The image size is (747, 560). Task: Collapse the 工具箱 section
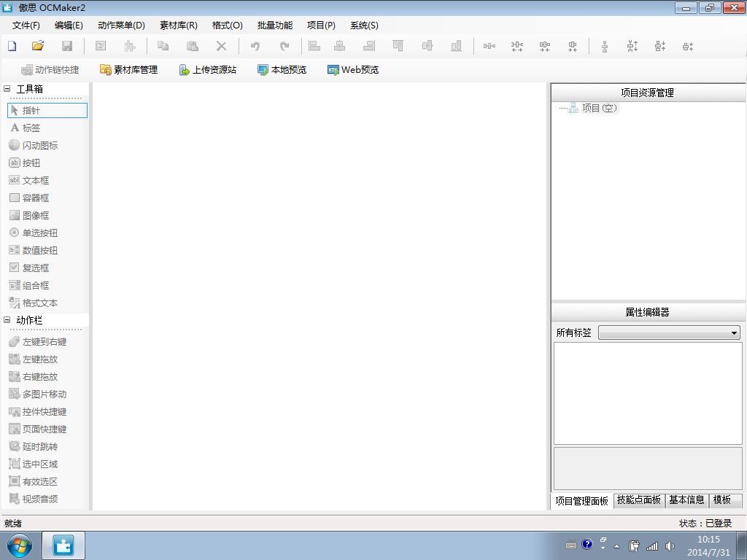pyautogui.click(x=7, y=88)
